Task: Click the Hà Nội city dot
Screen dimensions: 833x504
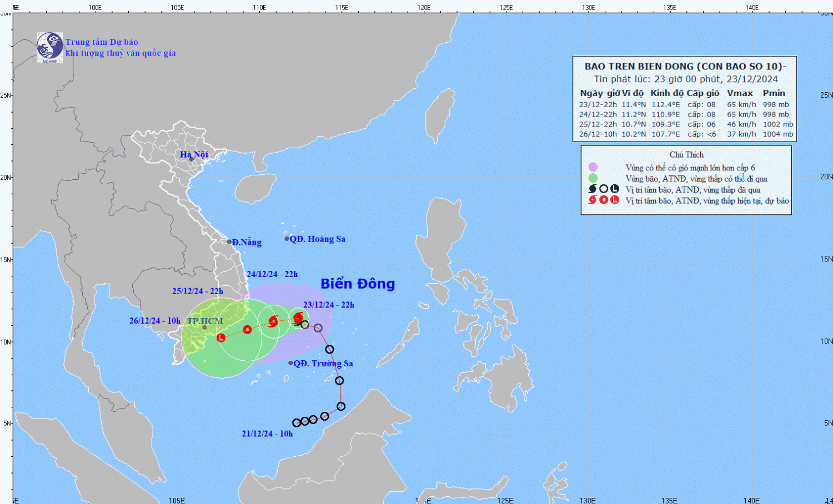Action: click(x=191, y=159)
